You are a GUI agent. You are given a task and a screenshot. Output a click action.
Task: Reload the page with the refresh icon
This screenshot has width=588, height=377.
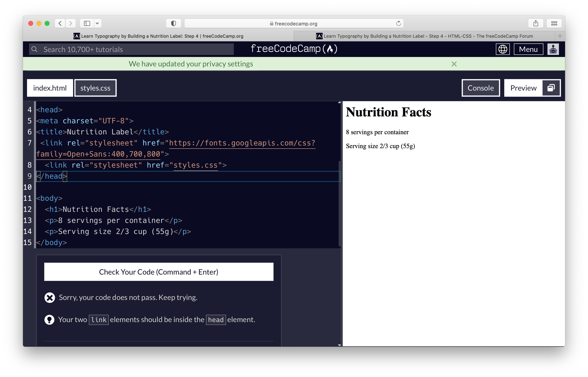398,23
